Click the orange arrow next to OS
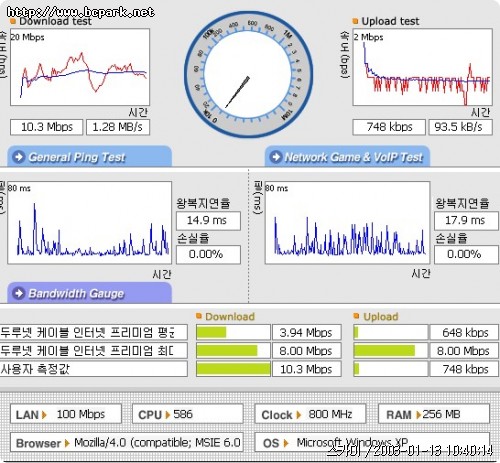Screen dimensions: 500x463 tap(286, 443)
